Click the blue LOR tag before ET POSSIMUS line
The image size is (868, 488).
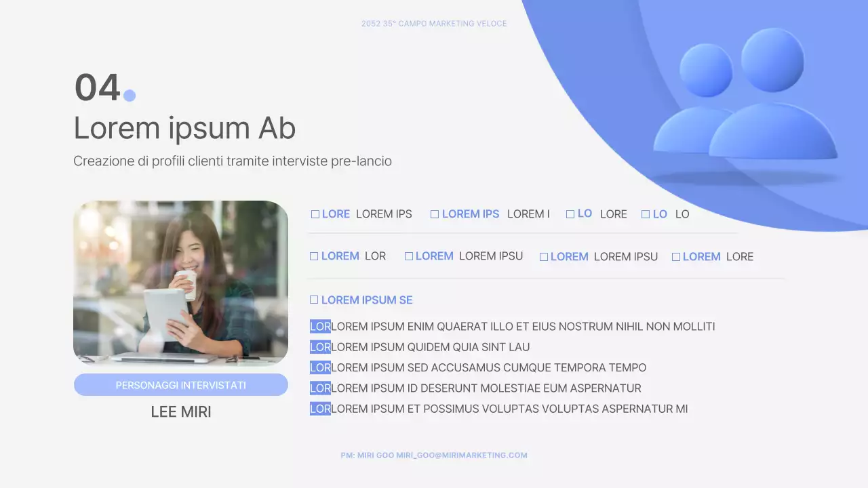pos(320,409)
